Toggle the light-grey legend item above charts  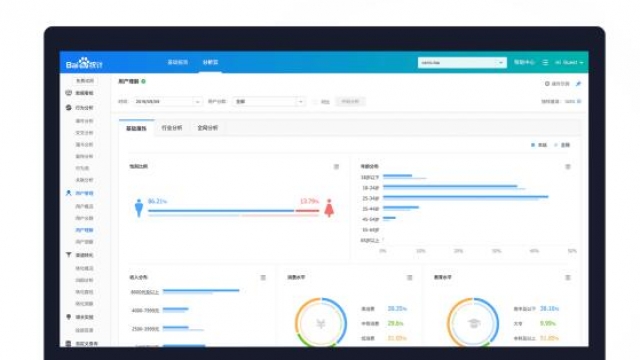(x=562, y=145)
